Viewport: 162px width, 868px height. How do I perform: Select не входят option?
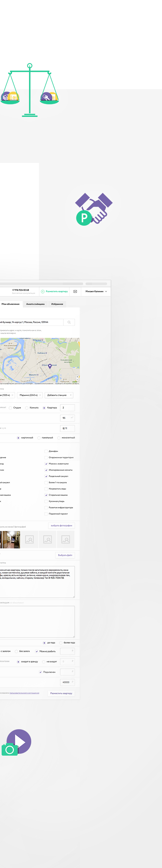pos(44,662)
